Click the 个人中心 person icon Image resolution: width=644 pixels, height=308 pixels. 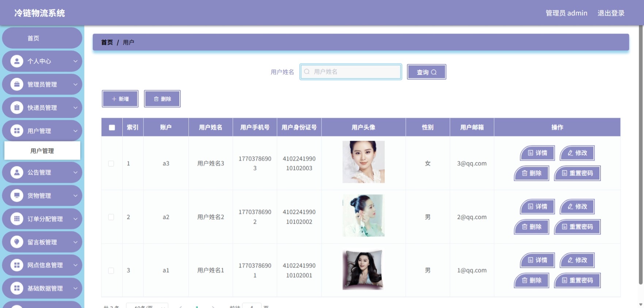17,61
